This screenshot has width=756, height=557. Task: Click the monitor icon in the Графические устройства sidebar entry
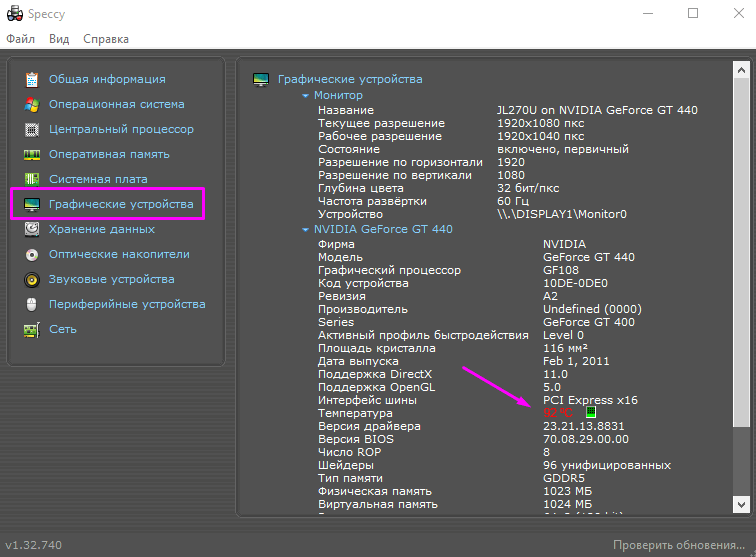point(32,204)
